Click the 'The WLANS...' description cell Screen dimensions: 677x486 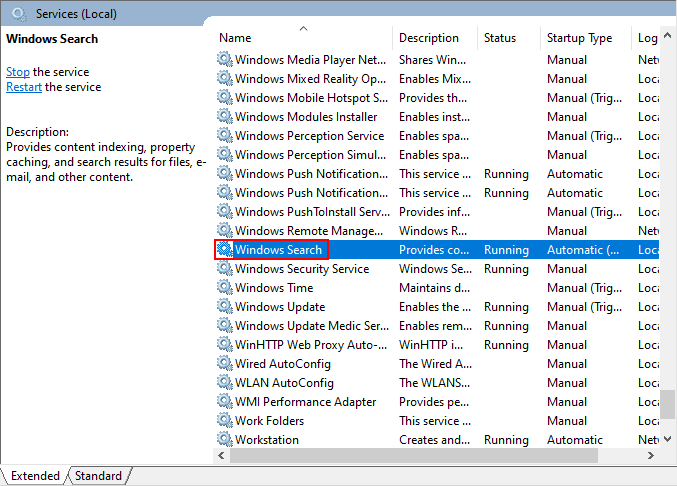tap(434, 382)
